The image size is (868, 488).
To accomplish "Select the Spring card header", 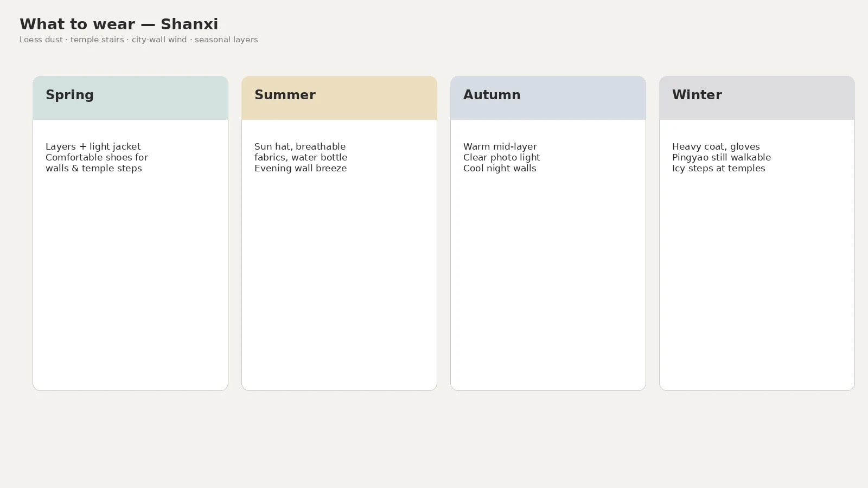I will [x=130, y=98].
